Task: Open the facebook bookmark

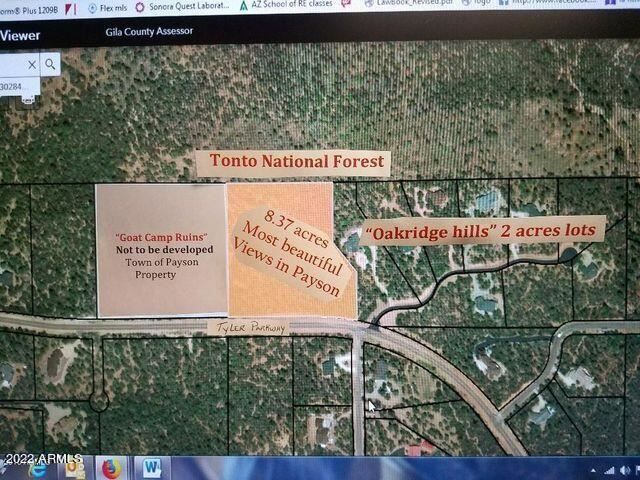Action: pyautogui.click(x=548, y=2)
